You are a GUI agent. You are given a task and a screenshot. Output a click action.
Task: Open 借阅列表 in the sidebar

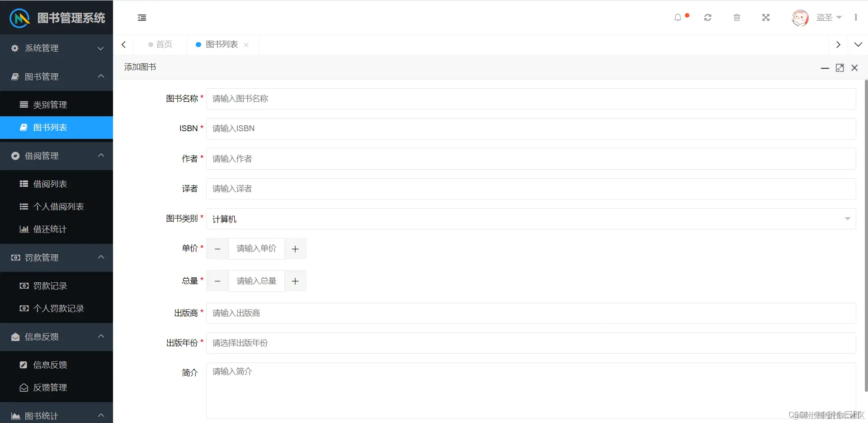(57, 184)
